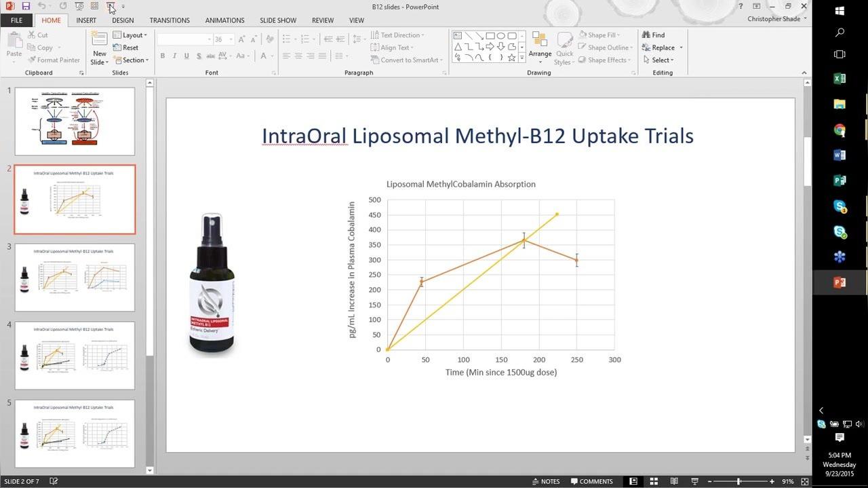Expand the Section dropdown

130,60
